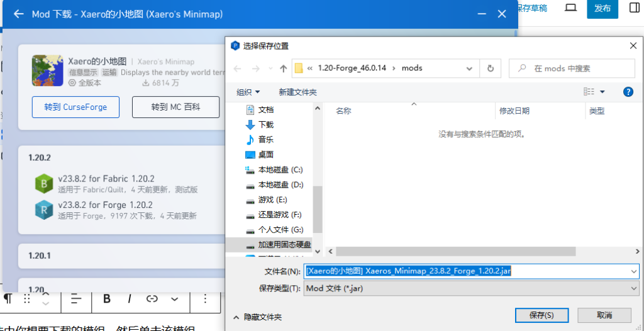Open the 组织 menu
Image resolution: width=644 pixels, height=331 pixels.
[x=248, y=92]
